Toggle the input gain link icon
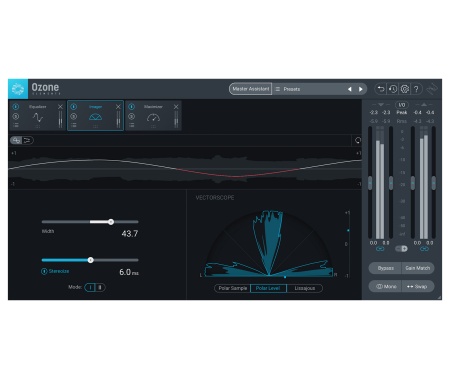Viewport: 450px width, 380px height. pyautogui.click(x=380, y=249)
